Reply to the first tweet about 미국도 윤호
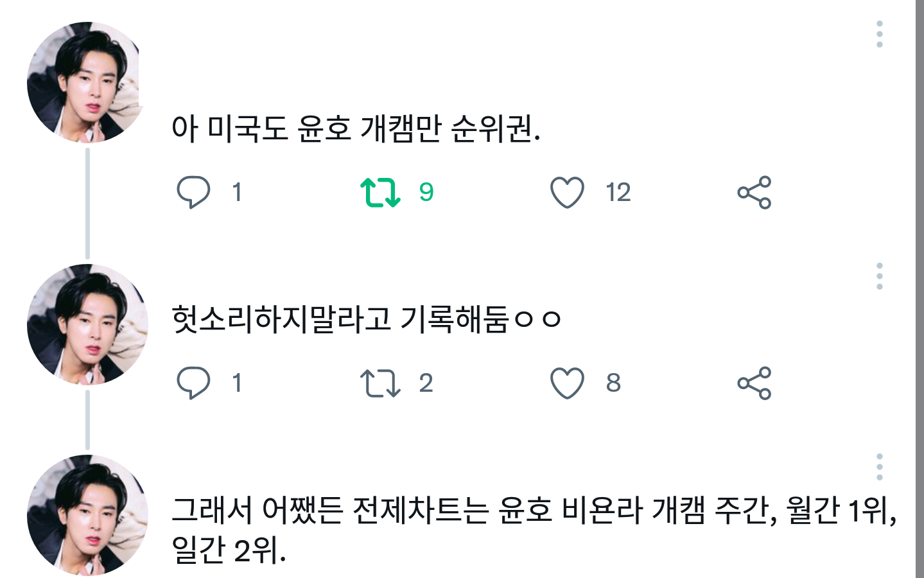 (x=193, y=192)
